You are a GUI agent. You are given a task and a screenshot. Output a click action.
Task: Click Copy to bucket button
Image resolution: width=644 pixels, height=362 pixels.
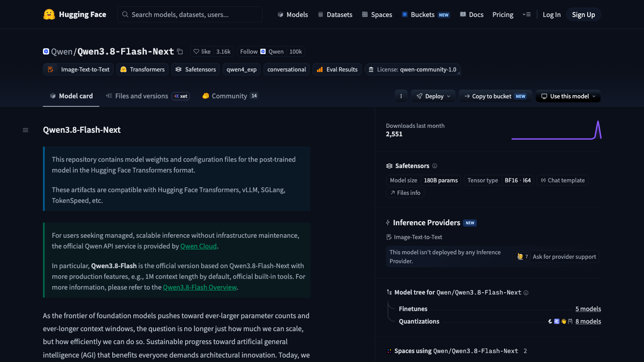[x=495, y=96]
